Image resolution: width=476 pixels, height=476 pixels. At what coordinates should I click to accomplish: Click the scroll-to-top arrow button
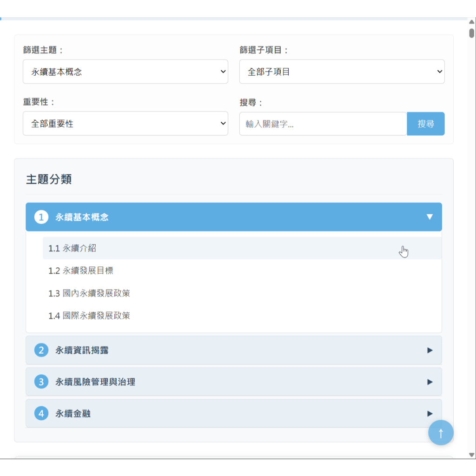441,433
